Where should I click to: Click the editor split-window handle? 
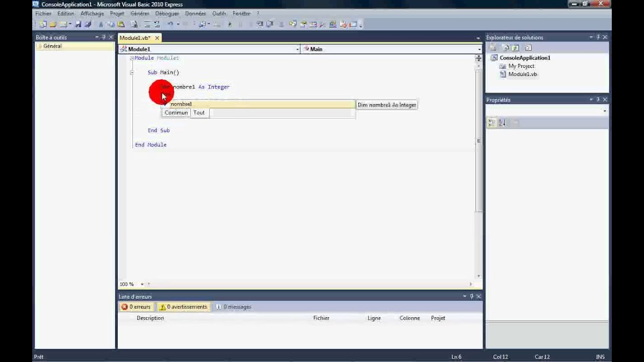tap(478, 58)
